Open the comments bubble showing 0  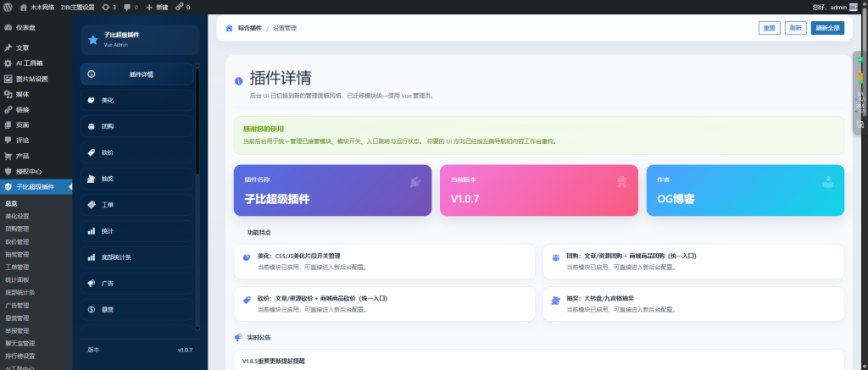point(127,7)
